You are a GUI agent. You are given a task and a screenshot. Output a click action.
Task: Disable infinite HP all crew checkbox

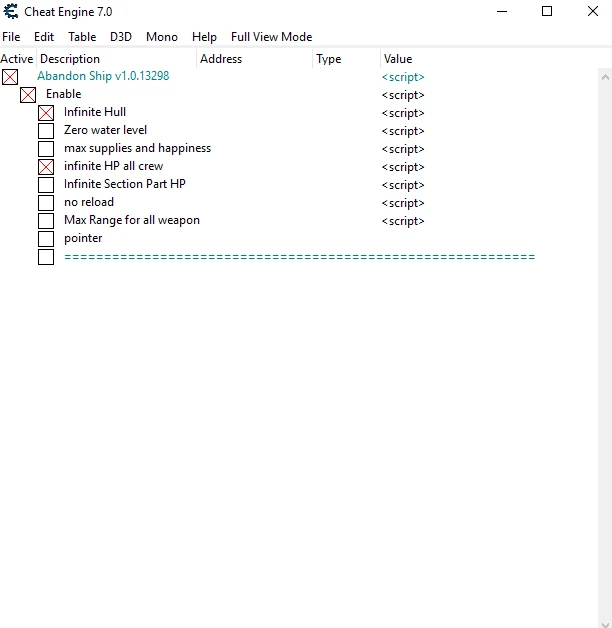[46, 167]
